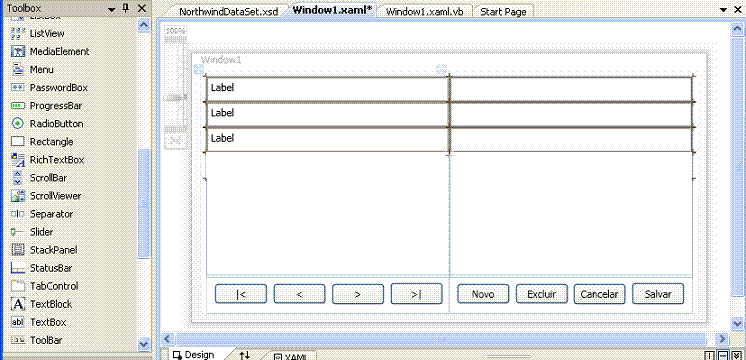The image size is (746, 360).
Task: Click the designer horizontal scroll left arrow
Action: [167, 339]
